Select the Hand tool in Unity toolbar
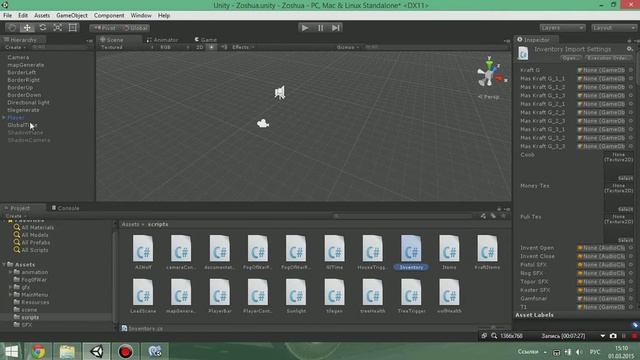640x360 pixels. pyautogui.click(x=12, y=28)
